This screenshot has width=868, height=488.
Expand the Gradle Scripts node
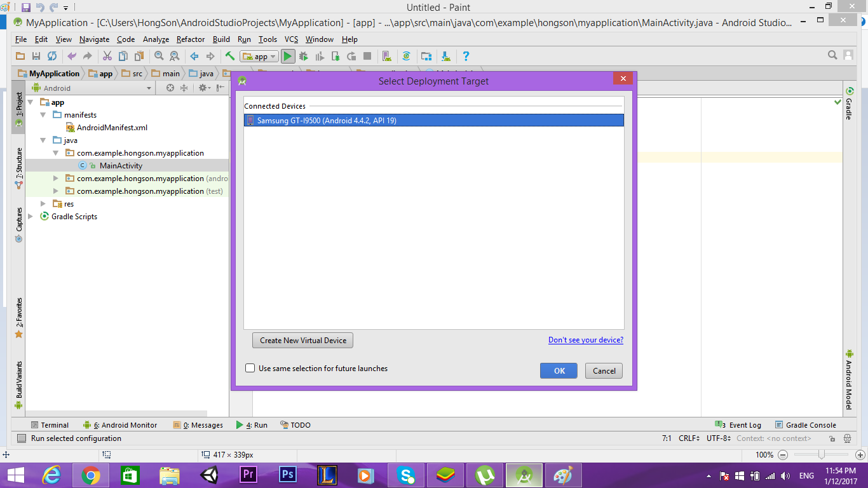point(31,217)
